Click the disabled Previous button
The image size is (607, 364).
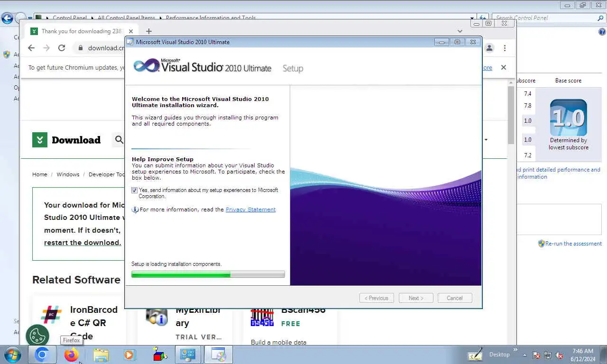tap(377, 298)
